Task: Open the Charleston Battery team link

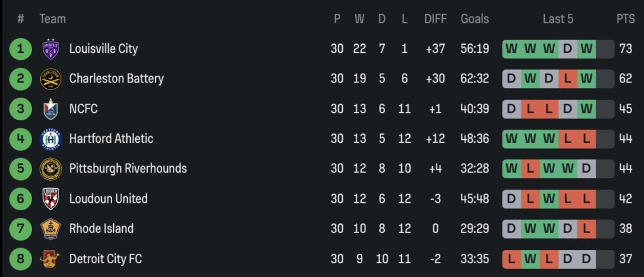Action: (x=116, y=79)
